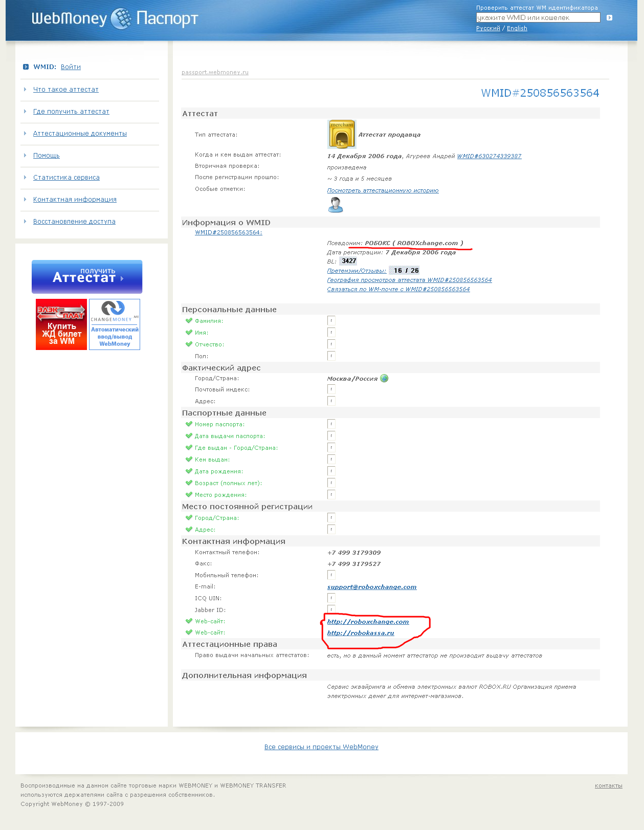Click the hidden-data icon for Мобильный телефон
644x830 pixels.
331,575
